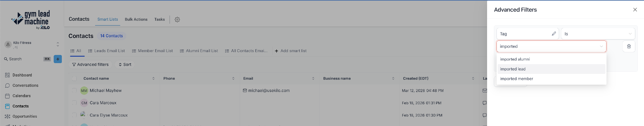Open the Alumni Email List tab
This screenshot has height=126, width=644.
[199, 51]
